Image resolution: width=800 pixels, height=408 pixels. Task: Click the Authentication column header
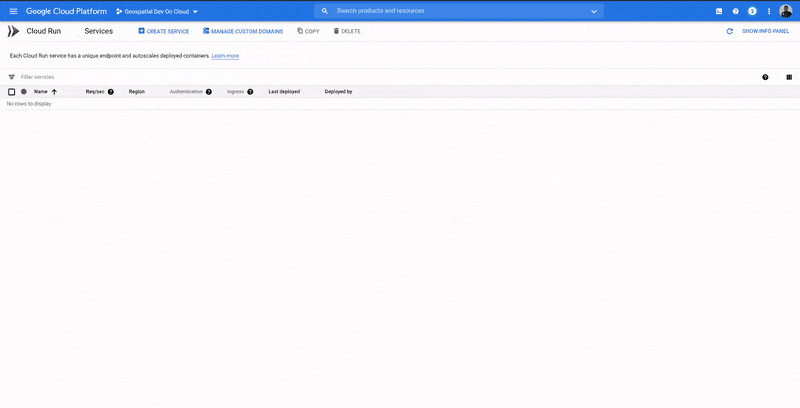[186, 92]
